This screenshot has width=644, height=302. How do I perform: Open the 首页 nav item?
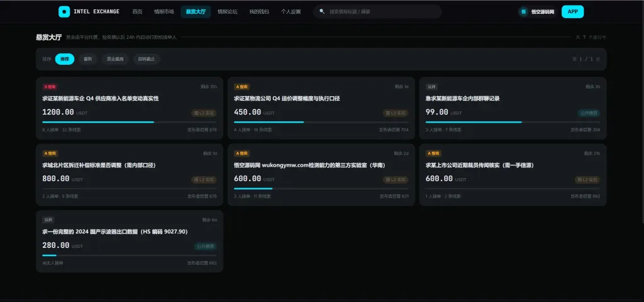click(137, 11)
